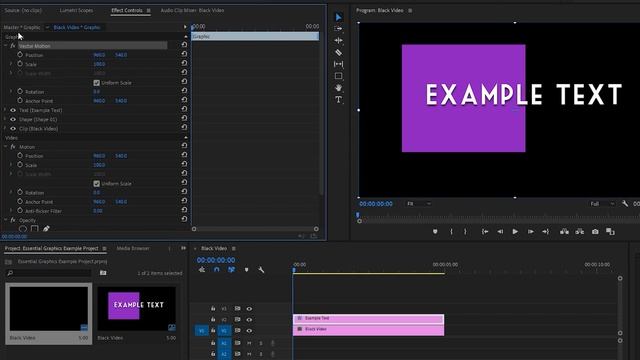Viewport: 640px width, 360px height.
Task: Click the Add Marker button in Program monitor
Action: (x=435, y=231)
